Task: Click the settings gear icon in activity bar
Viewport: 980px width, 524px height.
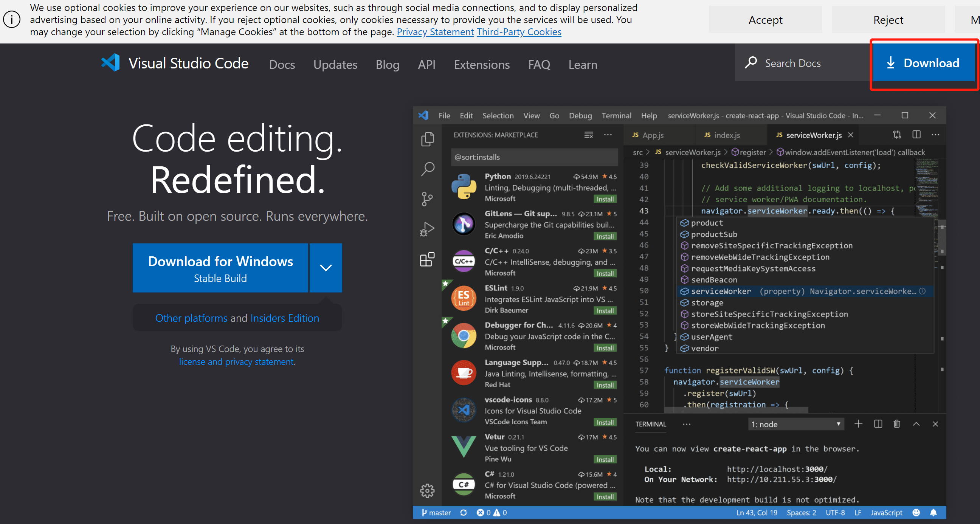Action: click(x=427, y=490)
